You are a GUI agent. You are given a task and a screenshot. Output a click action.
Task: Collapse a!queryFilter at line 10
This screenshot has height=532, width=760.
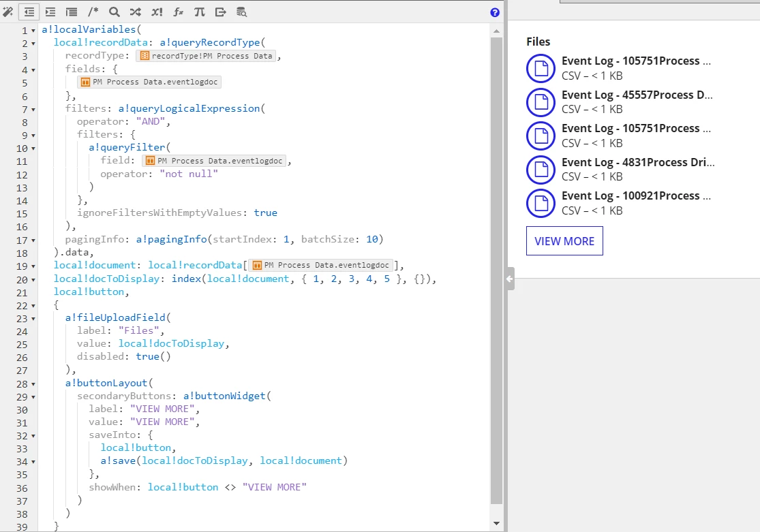click(x=33, y=148)
